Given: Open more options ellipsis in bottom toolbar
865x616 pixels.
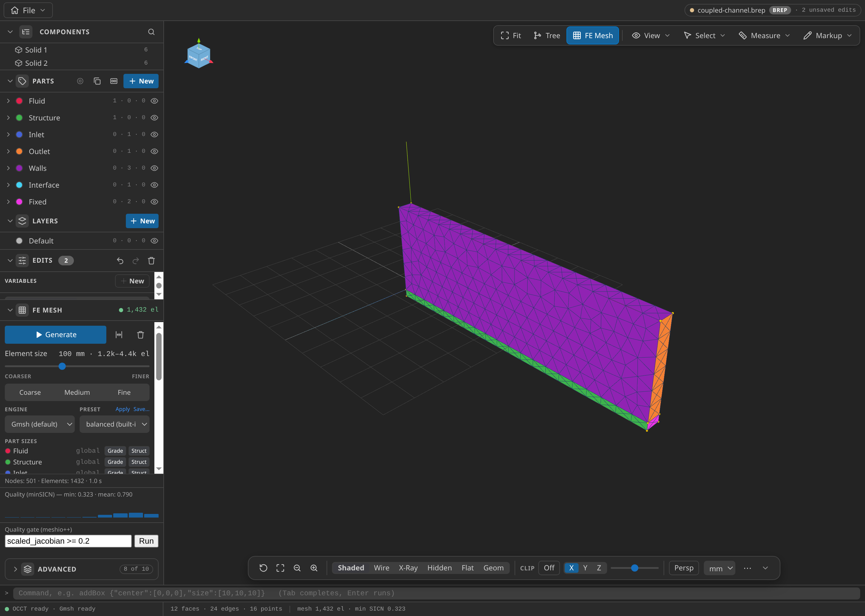Looking at the screenshot, I should click(747, 568).
